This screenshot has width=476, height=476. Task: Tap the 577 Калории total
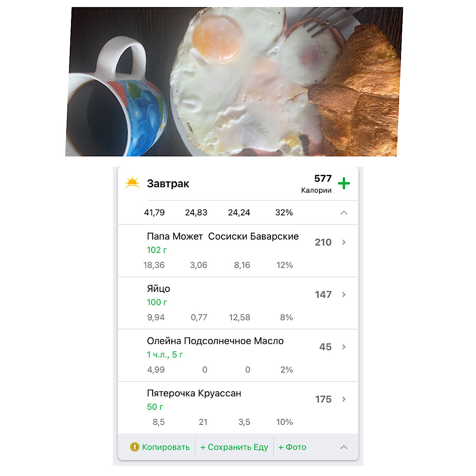[x=317, y=184]
